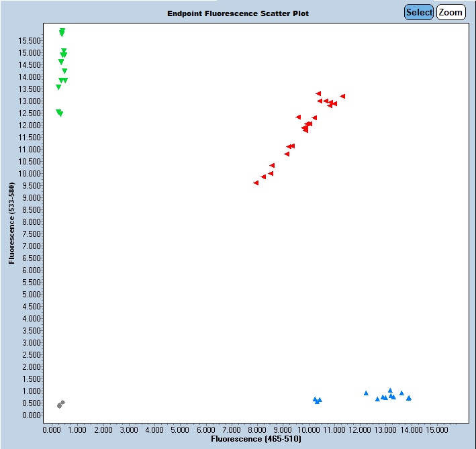
Task: Click the highest blue triangle marker
Action: tap(390, 391)
